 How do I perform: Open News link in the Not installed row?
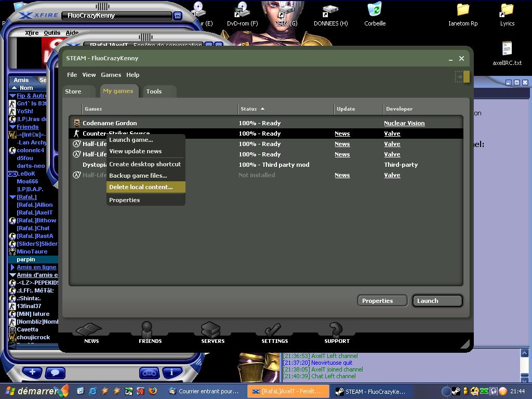pos(342,175)
